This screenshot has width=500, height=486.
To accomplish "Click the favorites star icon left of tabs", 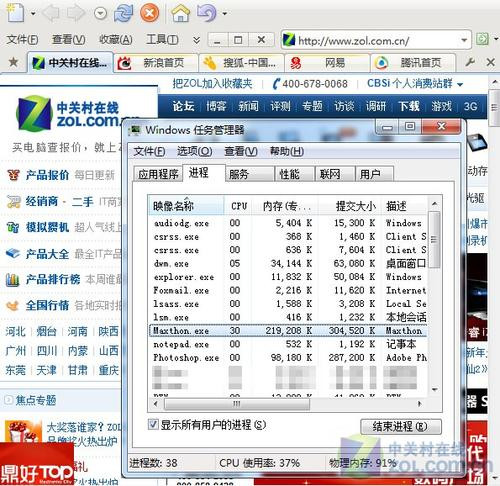I will click(13, 62).
